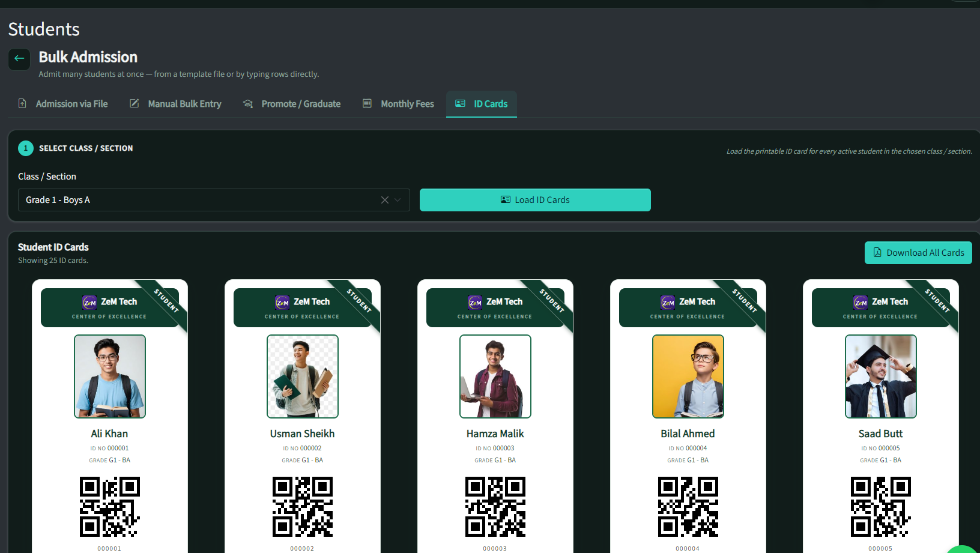The width and height of the screenshot is (980, 553).
Task: Open the Admission via File tab
Action: click(63, 104)
